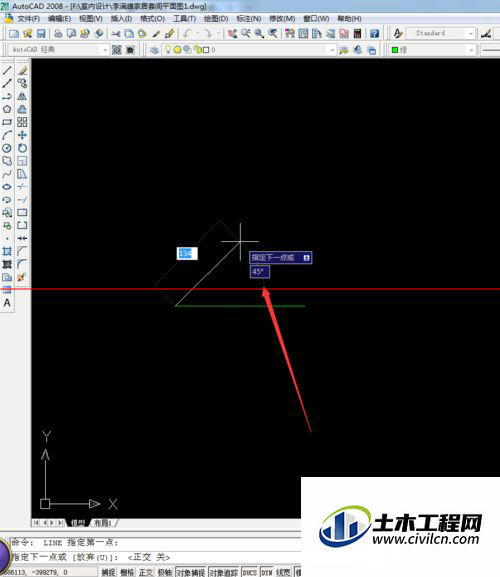The width and height of the screenshot is (500, 577).
Task: Open the 修改(M) menu
Action: (x=282, y=18)
